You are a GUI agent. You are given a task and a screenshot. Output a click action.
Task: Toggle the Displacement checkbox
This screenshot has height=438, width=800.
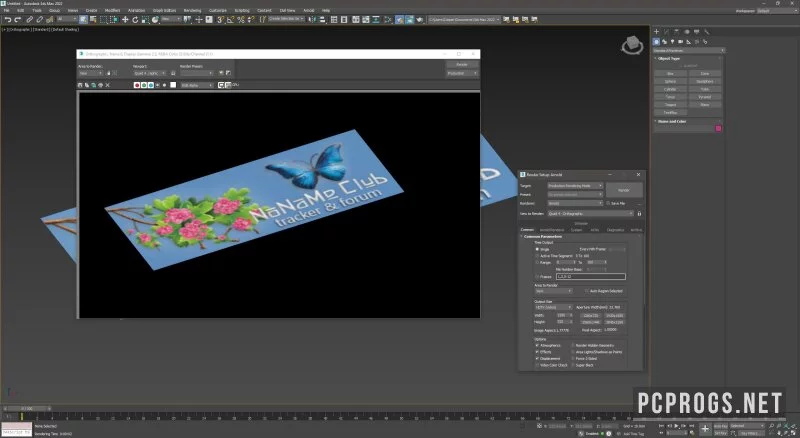[x=537, y=359]
